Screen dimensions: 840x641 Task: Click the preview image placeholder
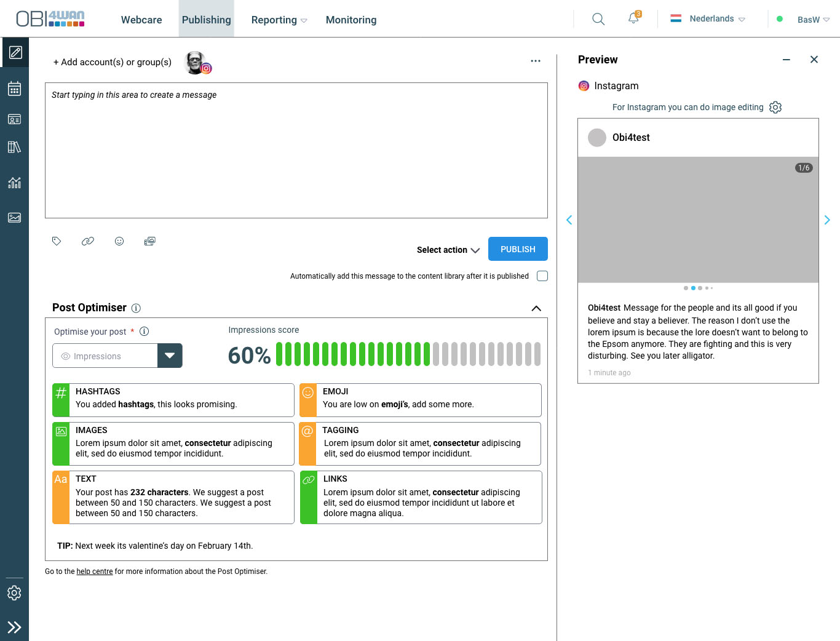click(x=698, y=220)
